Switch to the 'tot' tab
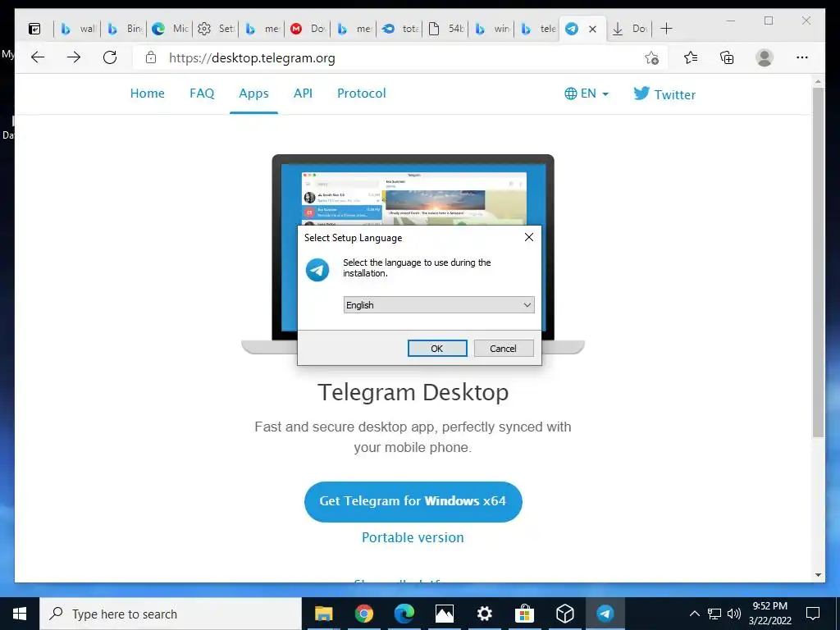Image resolution: width=840 pixels, height=630 pixels. pyautogui.click(x=400, y=29)
